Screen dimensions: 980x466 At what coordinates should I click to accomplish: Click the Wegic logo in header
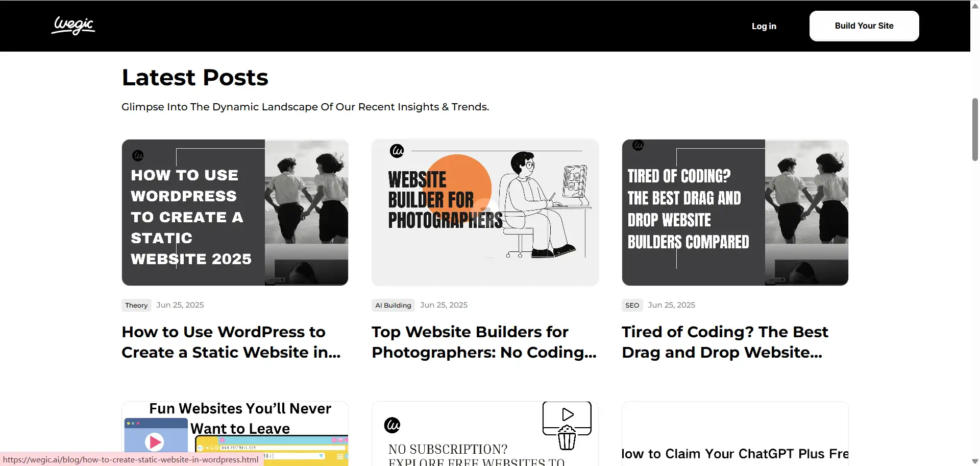[x=73, y=26]
